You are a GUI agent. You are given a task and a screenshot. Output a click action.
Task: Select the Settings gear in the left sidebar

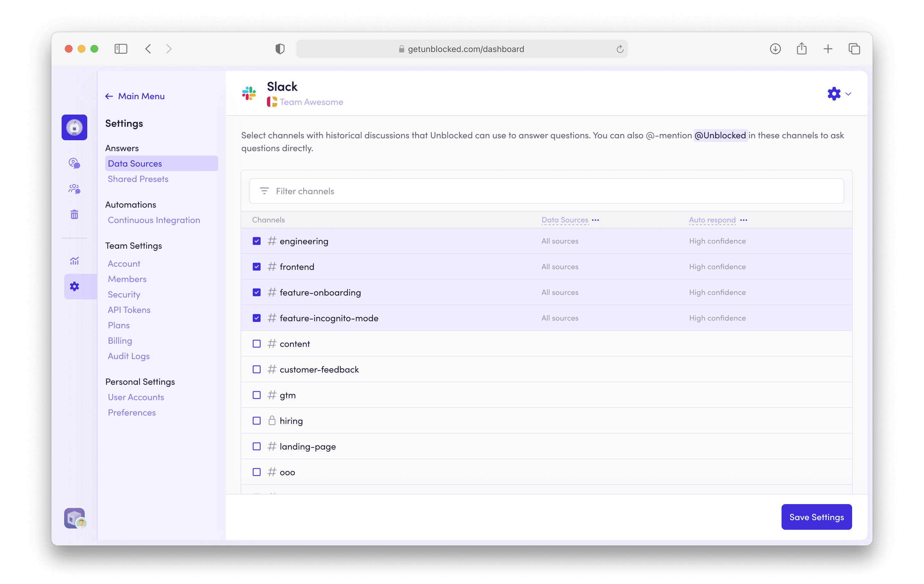(74, 286)
